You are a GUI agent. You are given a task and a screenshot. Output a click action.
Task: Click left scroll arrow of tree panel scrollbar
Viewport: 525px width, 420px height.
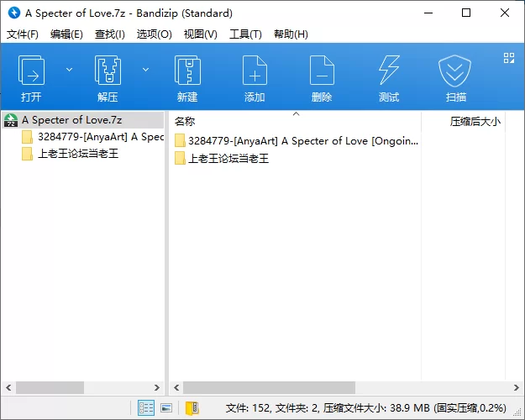(x=8, y=388)
